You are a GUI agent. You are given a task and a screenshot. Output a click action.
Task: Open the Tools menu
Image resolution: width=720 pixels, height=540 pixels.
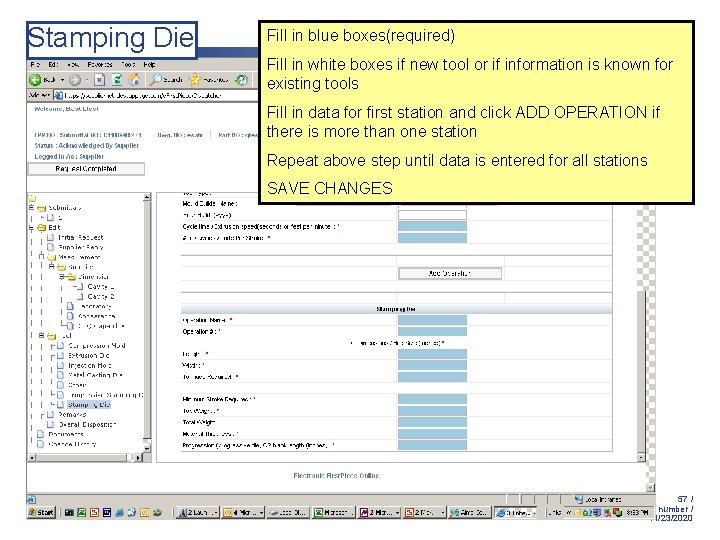[x=128, y=65]
